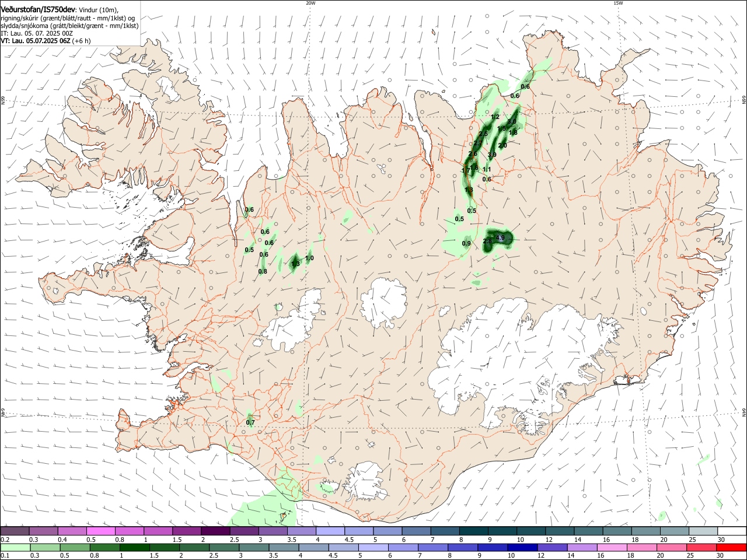Select the '2.0' precipitation value on the map

click(x=502, y=145)
